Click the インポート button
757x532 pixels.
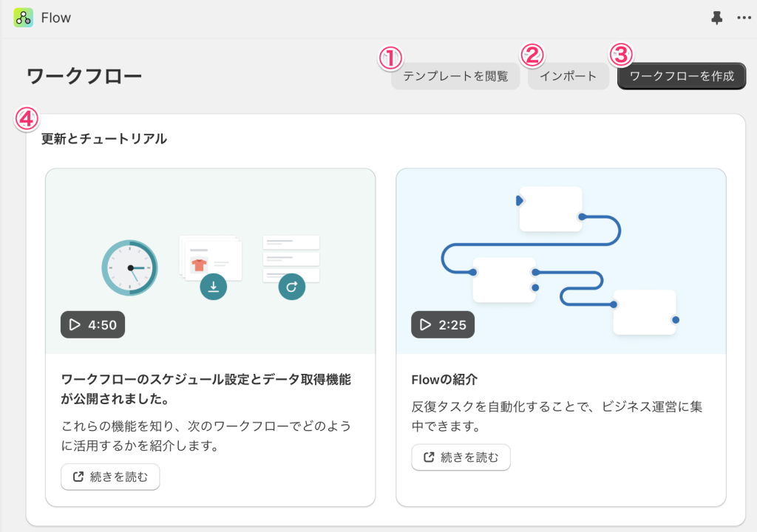[x=568, y=76]
